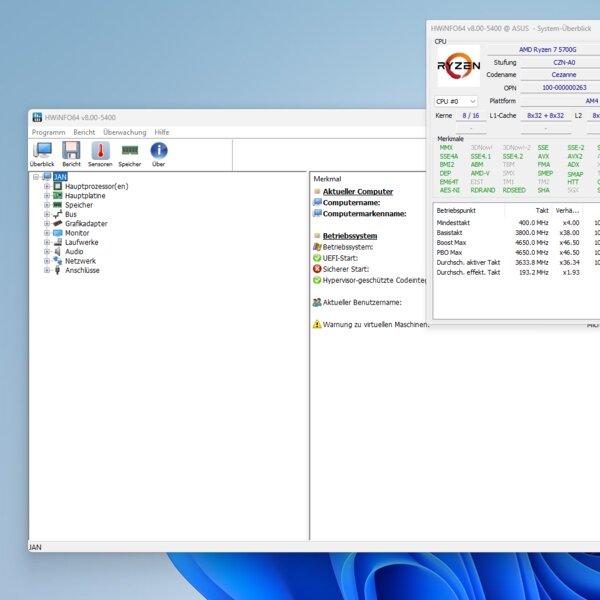This screenshot has width=600, height=600.
Task: Collapse the JAN root tree node
Action: (36, 177)
